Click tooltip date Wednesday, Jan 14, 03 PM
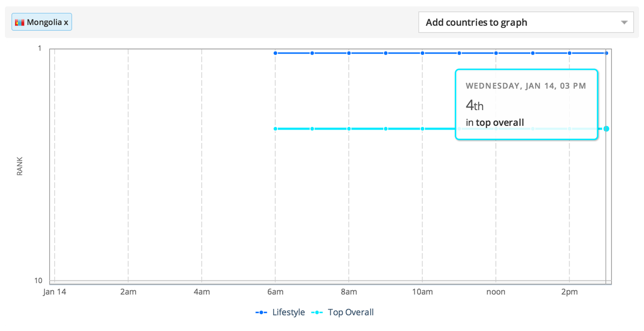This screenshot has width=644, height=331. (x=526, y=86)
